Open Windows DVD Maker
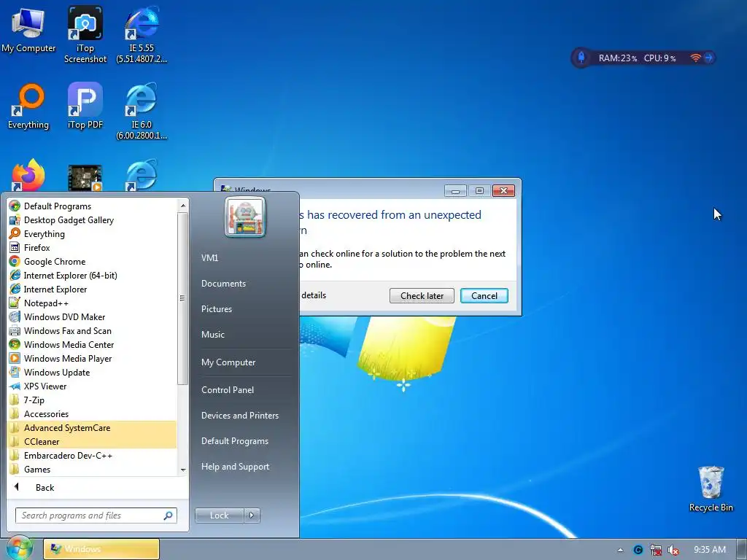 click(93, 316)
